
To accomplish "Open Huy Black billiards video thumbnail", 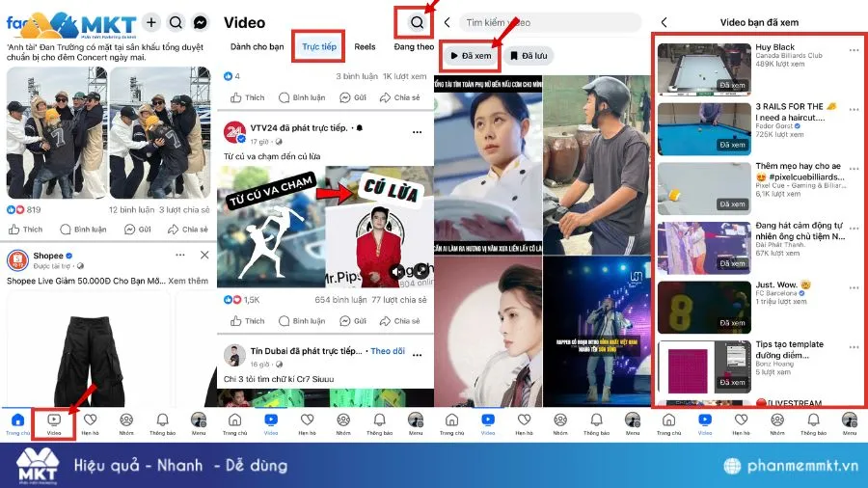I will [704, 69].
